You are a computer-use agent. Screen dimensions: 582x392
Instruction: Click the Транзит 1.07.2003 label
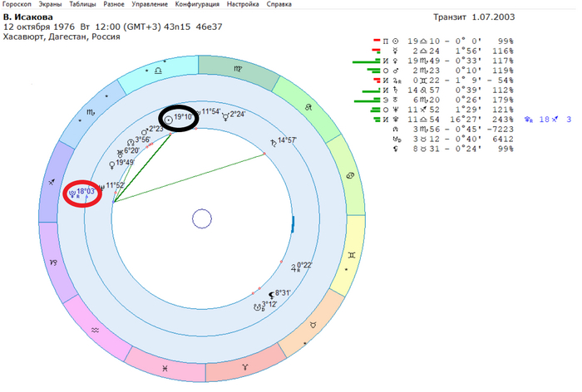coord(474,17)
